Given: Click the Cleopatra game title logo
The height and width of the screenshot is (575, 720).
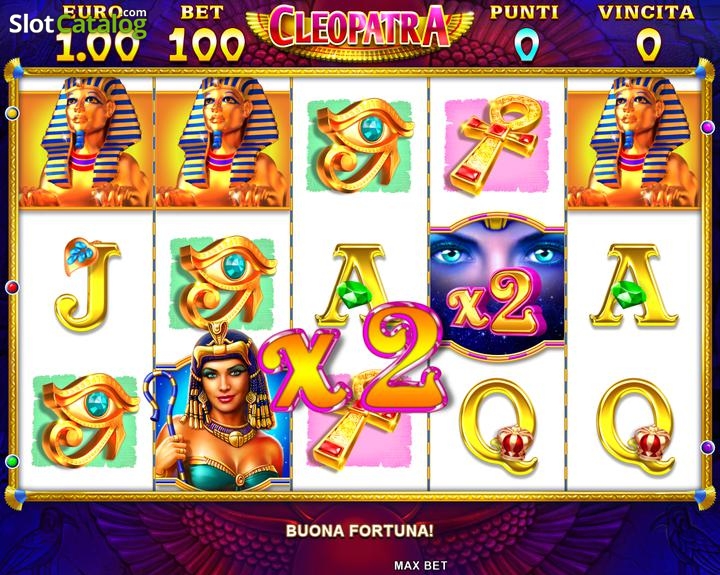Looking at the screenshot, I should click(360, 28).
